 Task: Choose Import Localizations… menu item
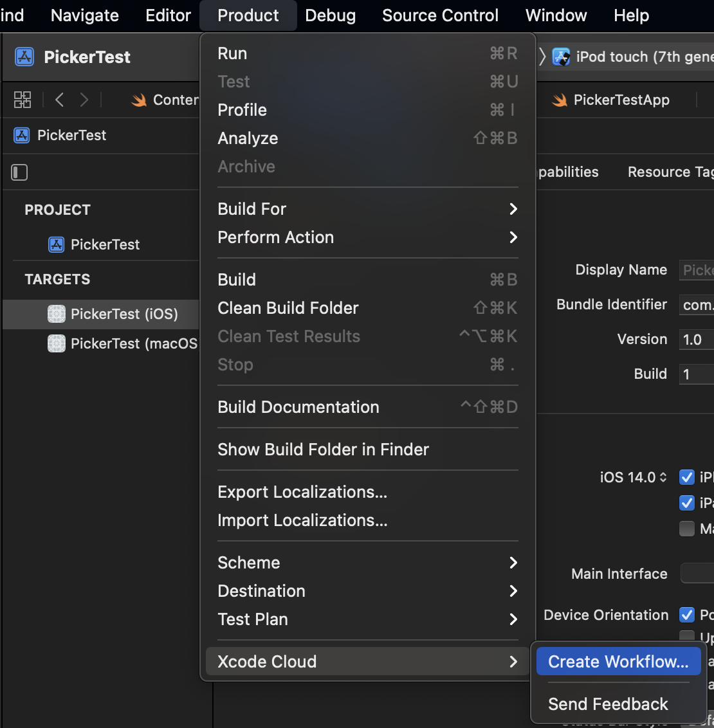point(368,520)
